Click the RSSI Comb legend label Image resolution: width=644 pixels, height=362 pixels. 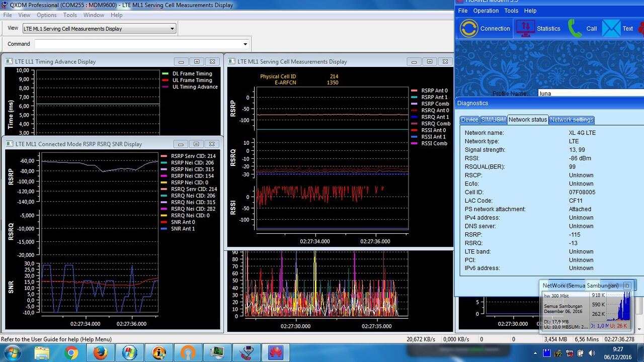(434, 143)
